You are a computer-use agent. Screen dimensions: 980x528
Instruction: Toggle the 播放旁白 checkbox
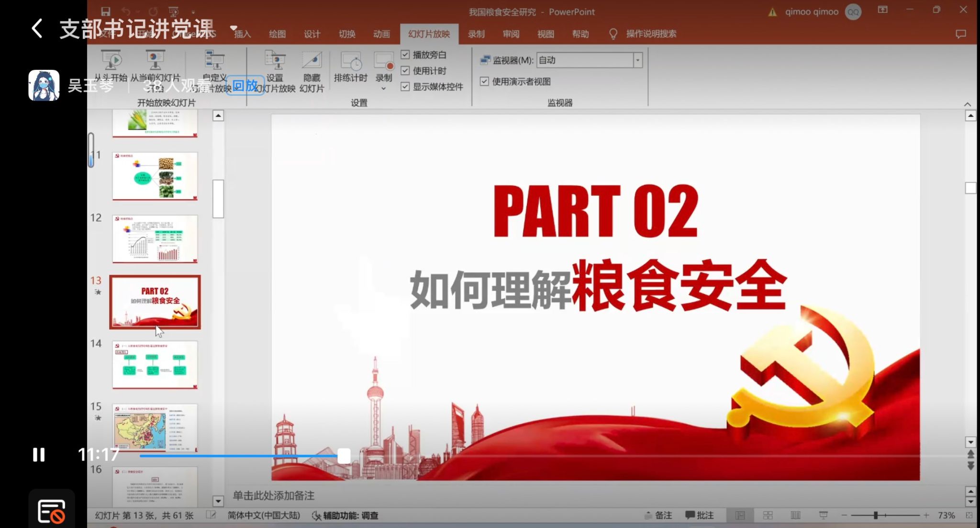[x=405, y=55]
